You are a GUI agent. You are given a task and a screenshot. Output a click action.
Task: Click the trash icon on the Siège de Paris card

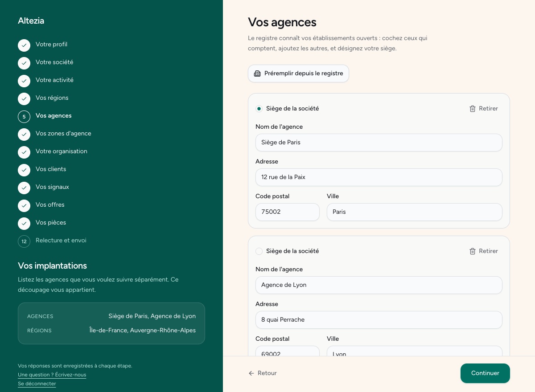coord(473,109)
